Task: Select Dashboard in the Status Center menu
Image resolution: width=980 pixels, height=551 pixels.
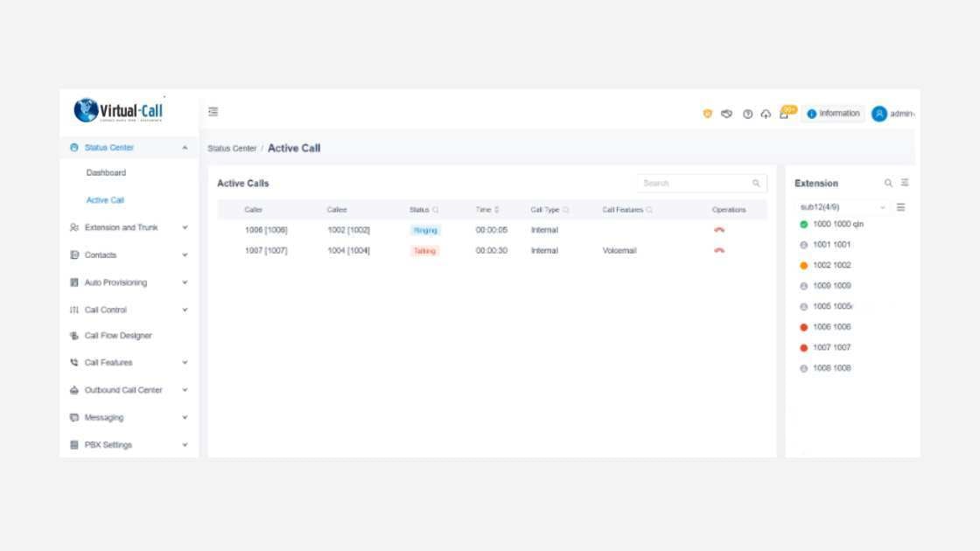Action: pyautogui.click(x=106, y=172)
